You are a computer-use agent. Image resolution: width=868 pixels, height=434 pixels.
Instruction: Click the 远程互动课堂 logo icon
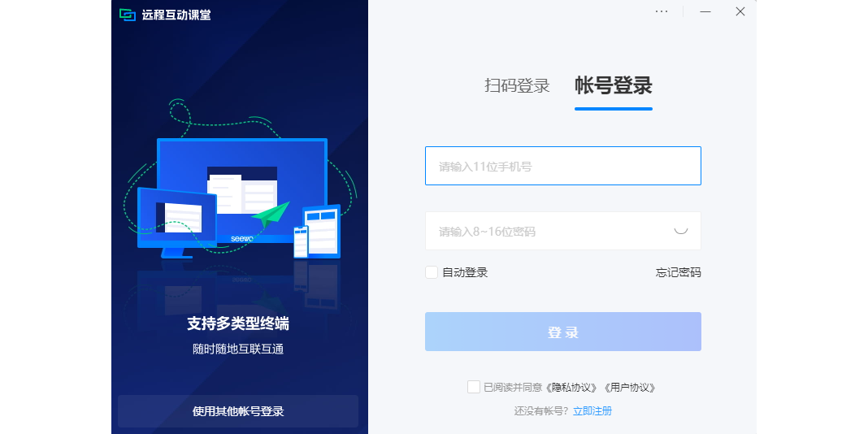tap(128, 15)
